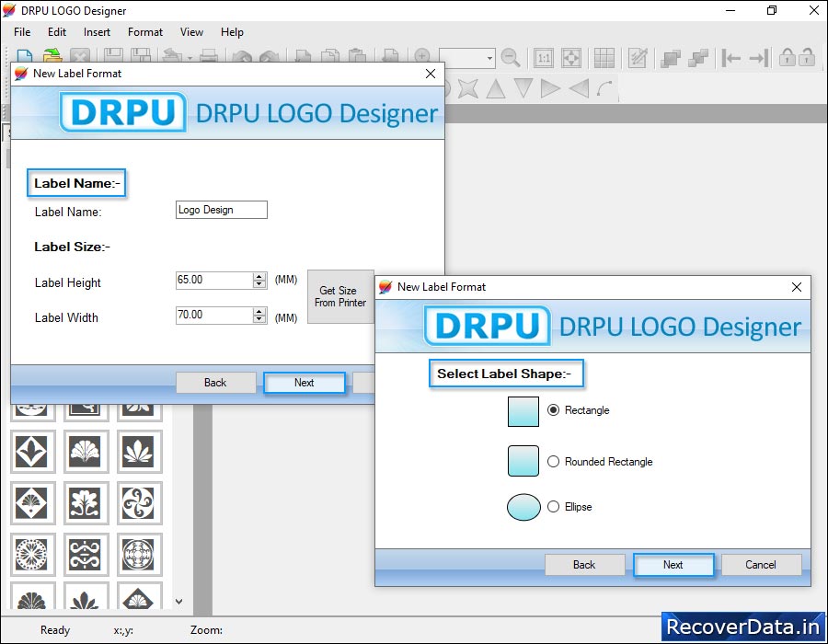
Task: Click Next in the label shape dialog
Action: pyautogui.click(x=673, y=565)
